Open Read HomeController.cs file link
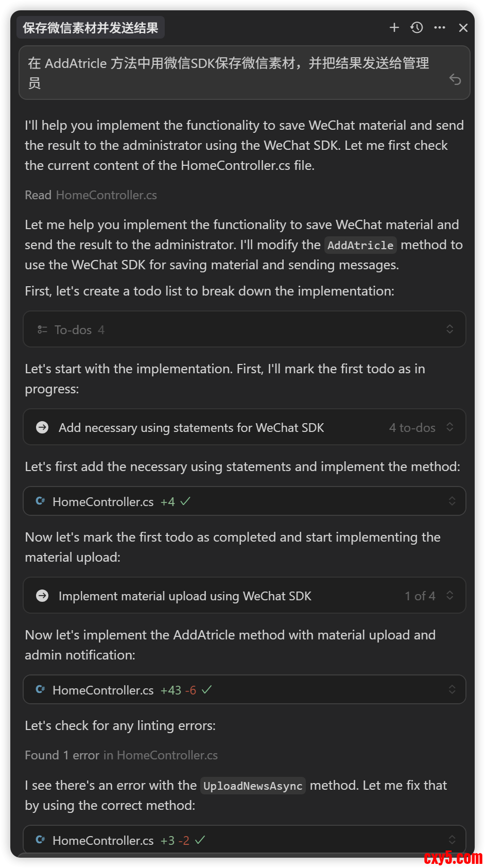Screen dimensions: 485x868 pos(106,195)
